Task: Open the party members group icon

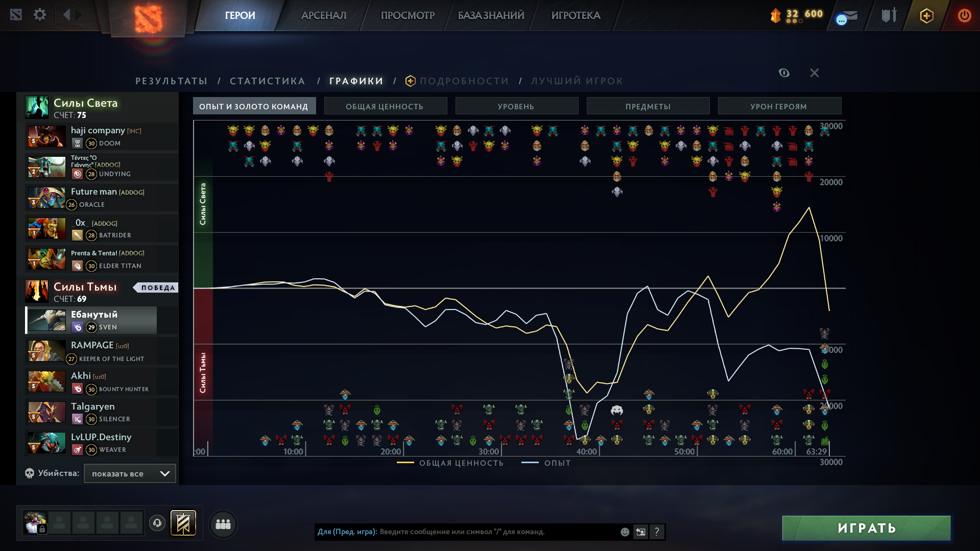Action: coord(223,524)
